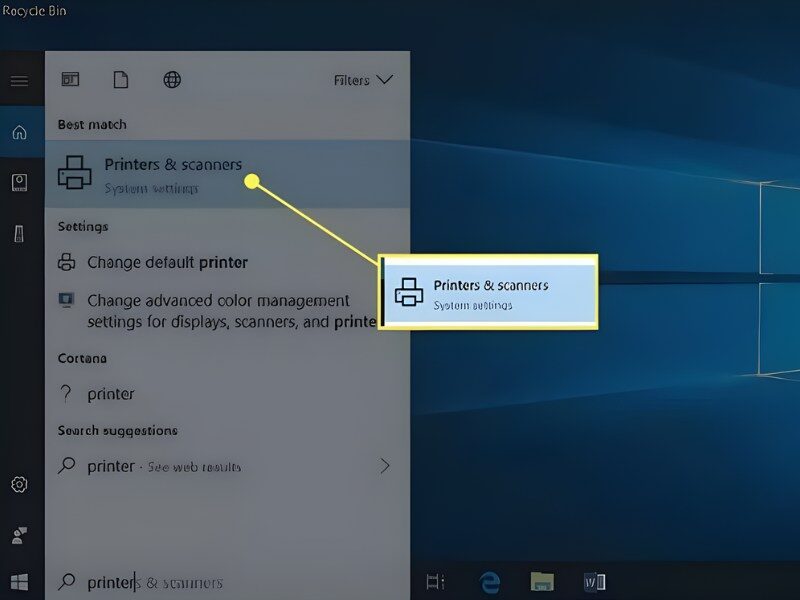Open Change advanced color management settings
The width and height of the screenshot is (800, 600).
pyautogui.click(x=218, y=311)
